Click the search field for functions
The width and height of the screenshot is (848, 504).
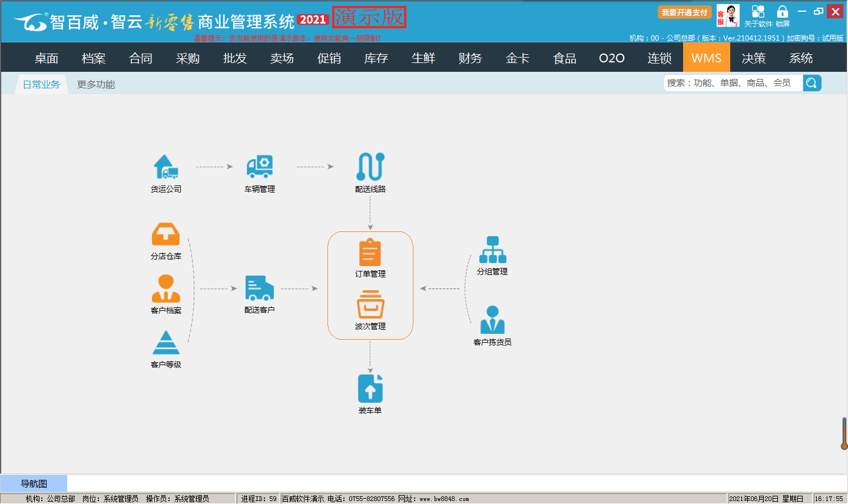click(733, 83)
